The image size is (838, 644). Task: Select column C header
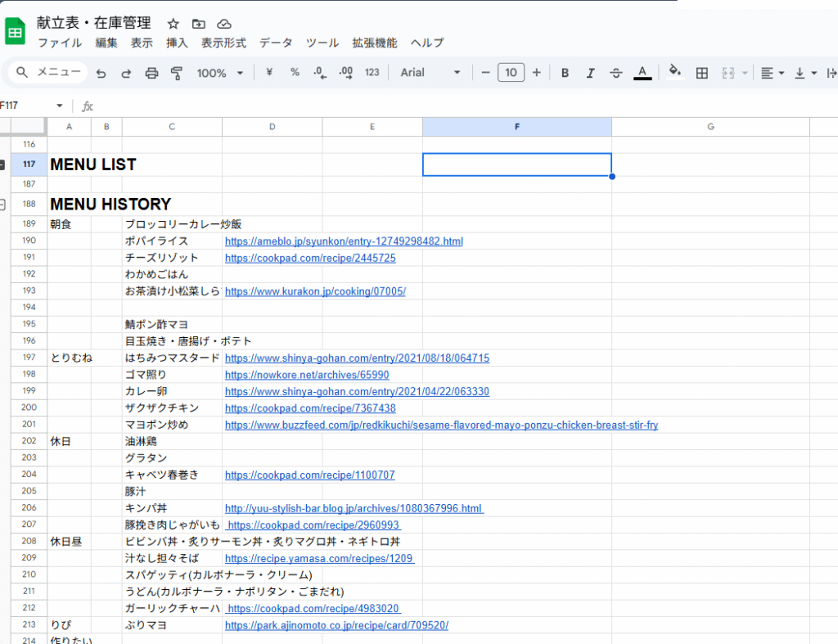tap(172, 127)
